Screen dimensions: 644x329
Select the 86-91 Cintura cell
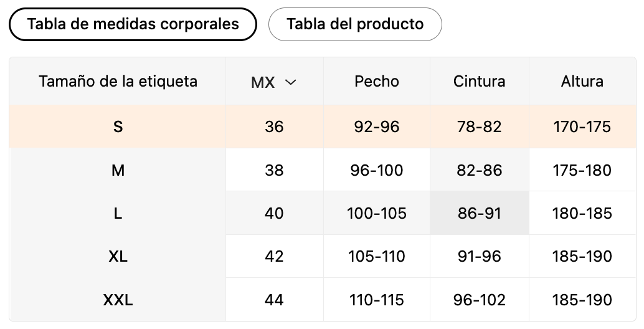479,213
